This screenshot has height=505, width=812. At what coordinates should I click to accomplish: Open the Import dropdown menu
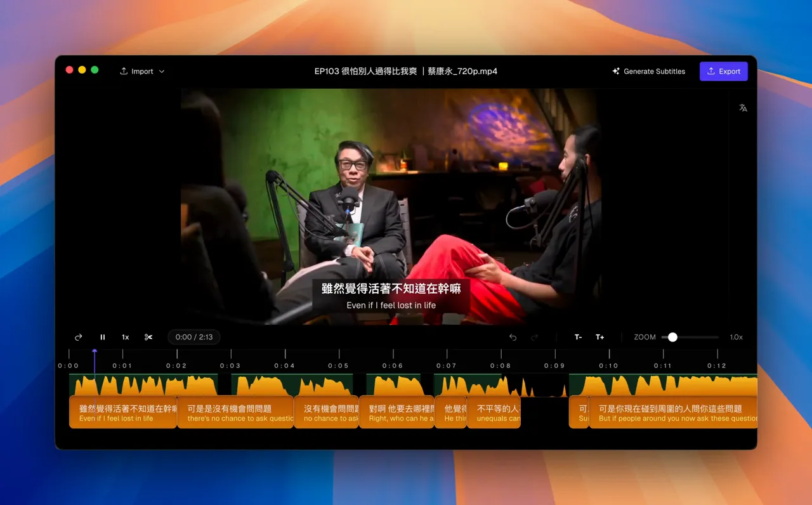click(142, 71)
